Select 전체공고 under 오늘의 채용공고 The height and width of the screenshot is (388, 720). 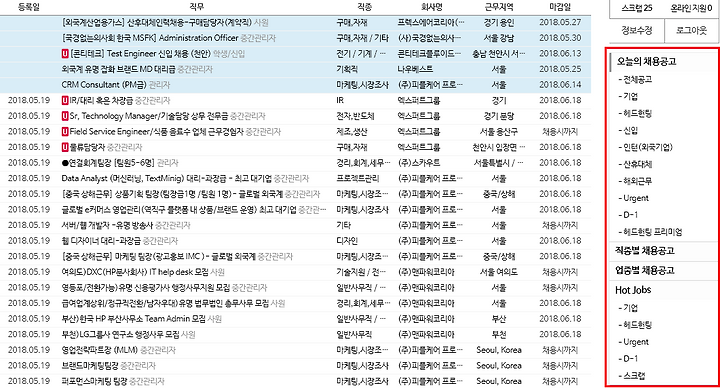(635, 79)
